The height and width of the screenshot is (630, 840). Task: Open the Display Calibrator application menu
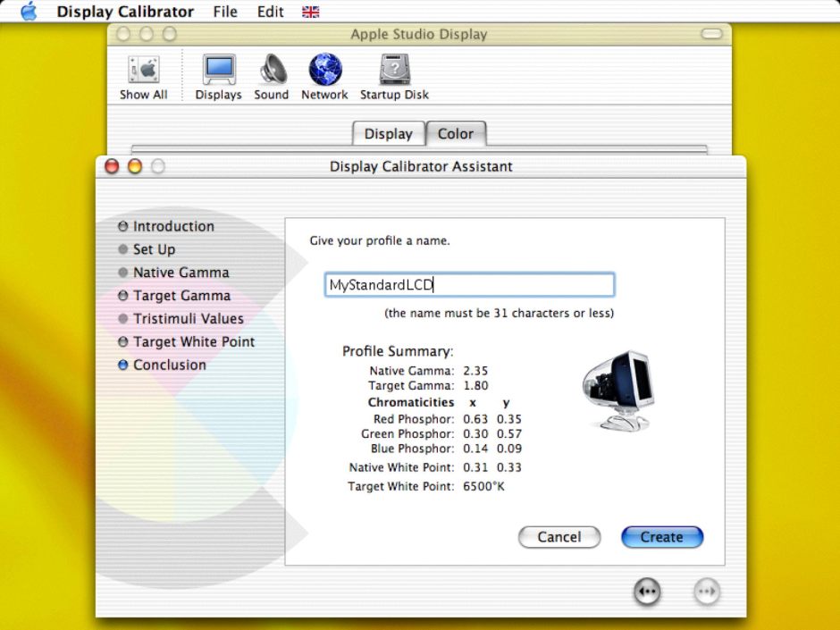tap(125, 12)
